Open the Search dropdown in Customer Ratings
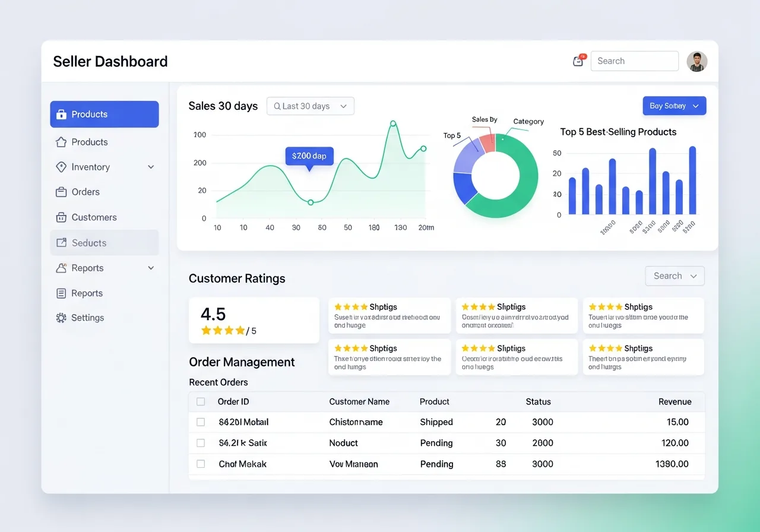Image resolution: width=760 pixels, height=532 pixels. click(x=674, y=276)
